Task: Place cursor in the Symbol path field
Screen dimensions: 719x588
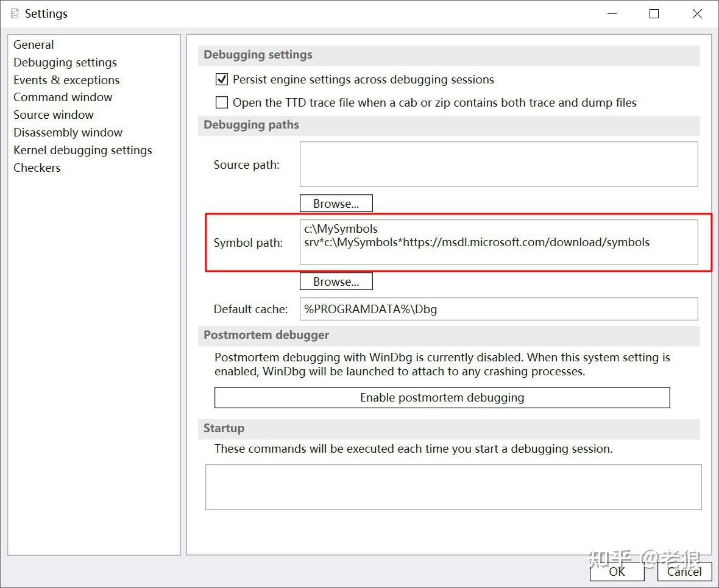Action: click(498, 242)
